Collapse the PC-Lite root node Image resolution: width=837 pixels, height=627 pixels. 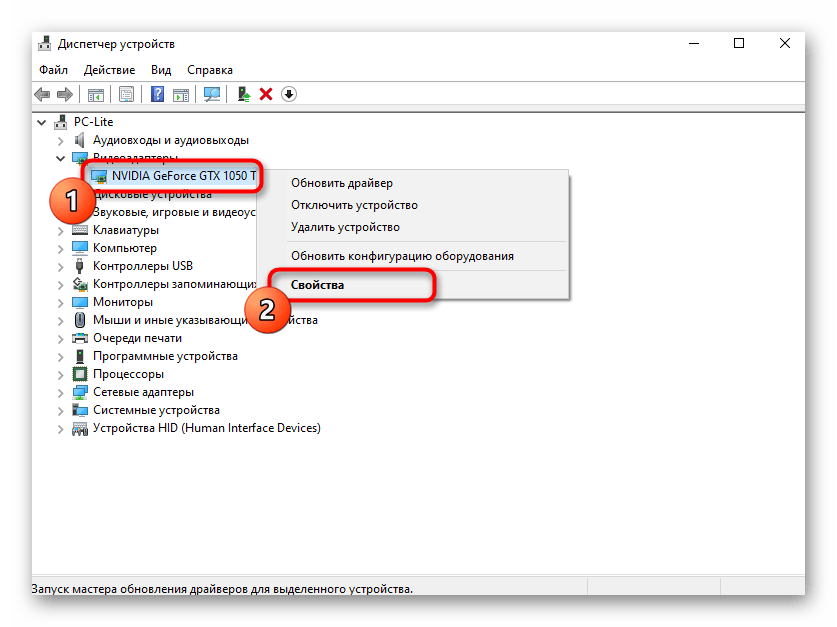click(42, 122)
